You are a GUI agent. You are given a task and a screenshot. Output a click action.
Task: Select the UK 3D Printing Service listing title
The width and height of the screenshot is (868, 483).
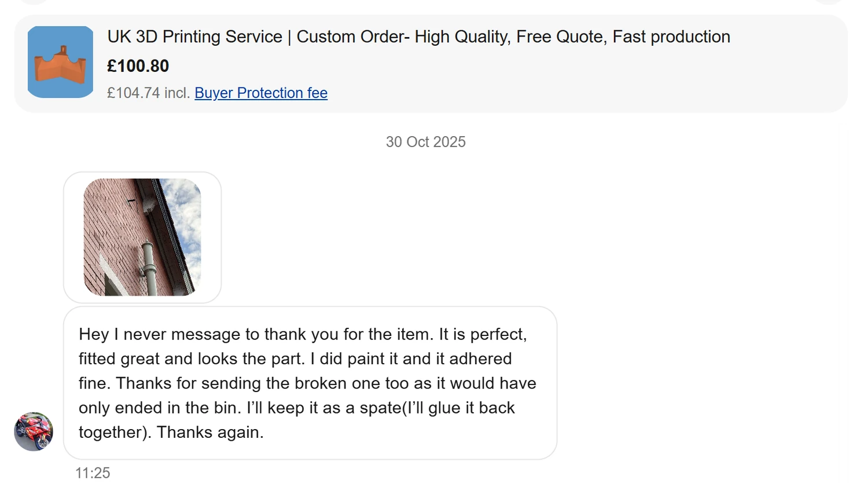pyautogui.click(x=418, y=36)
